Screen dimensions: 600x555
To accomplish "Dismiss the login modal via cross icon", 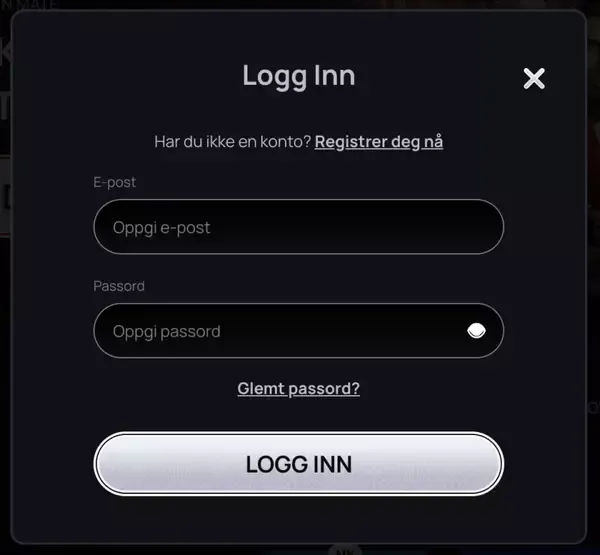I will coord(534,78).
